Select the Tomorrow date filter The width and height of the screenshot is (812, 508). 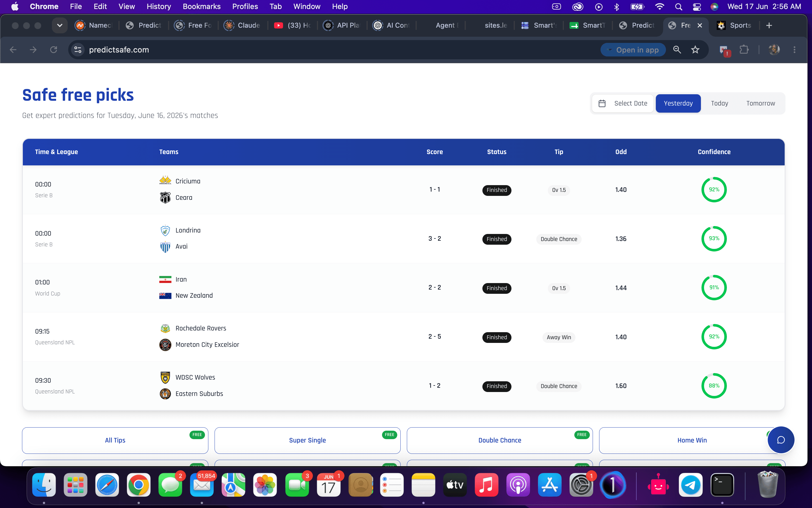coord(760,103)
